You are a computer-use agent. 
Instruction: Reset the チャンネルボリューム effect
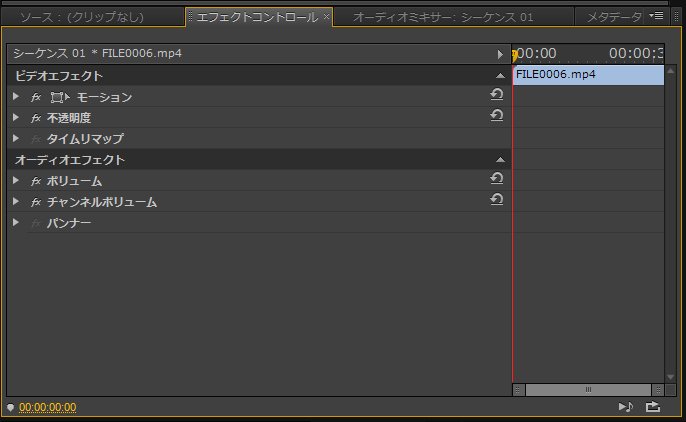pyautogui.click(x=497, y=199)
